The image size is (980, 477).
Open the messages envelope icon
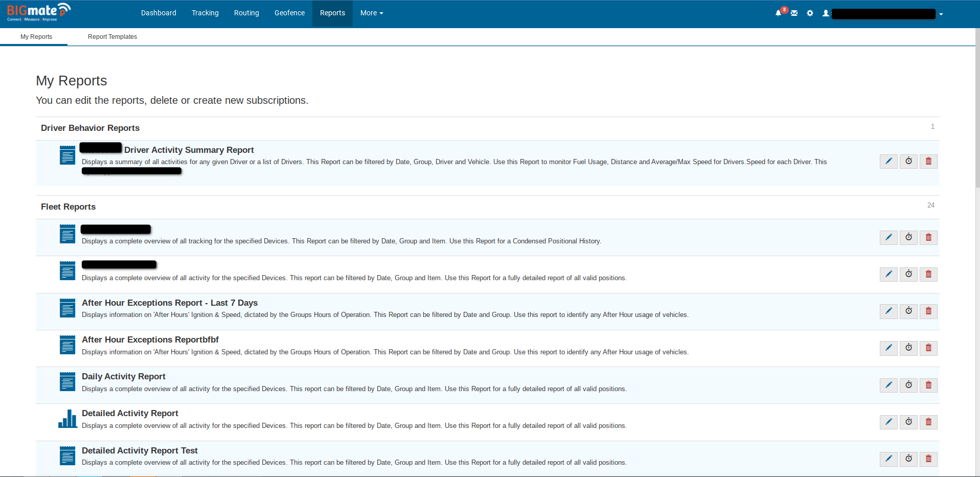coord(794,13)
